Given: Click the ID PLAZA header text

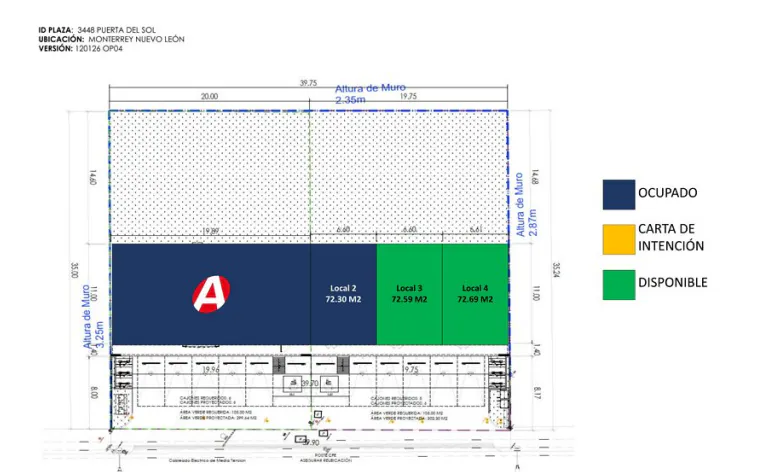Looking at the screenshot, I should click(97, 30).
